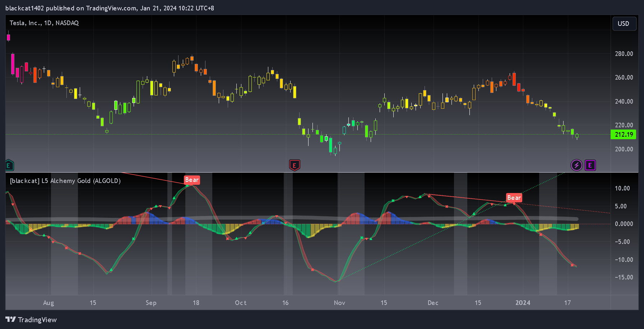The height and width of the screenshot is (329, 644).
Task: Click the Oct label on the time axis
Action: (241, 303)
